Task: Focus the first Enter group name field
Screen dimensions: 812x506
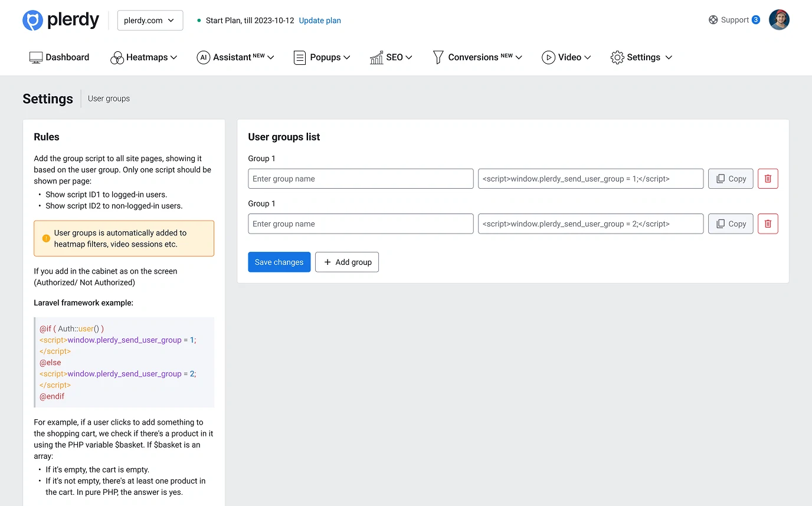Action: pyautogui.click(x=361, y=179)
